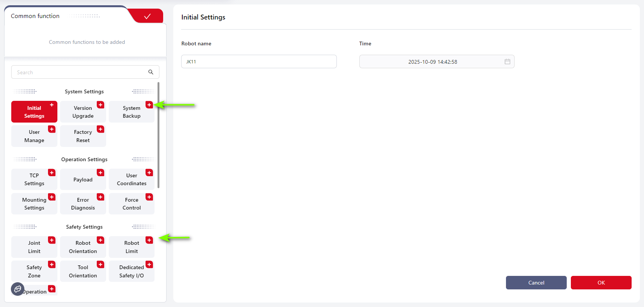This screenshot has height=307, width=644.
Task: Add TCP Settings via its plus icon
Action: pyautogui.click(x=52, y=173)
